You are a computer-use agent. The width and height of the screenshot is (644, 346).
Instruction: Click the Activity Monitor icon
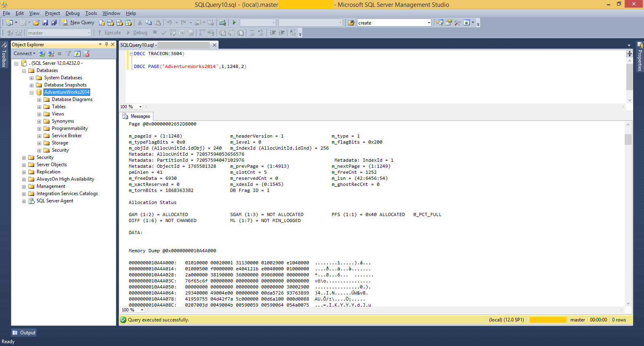[x=222, y=23]
